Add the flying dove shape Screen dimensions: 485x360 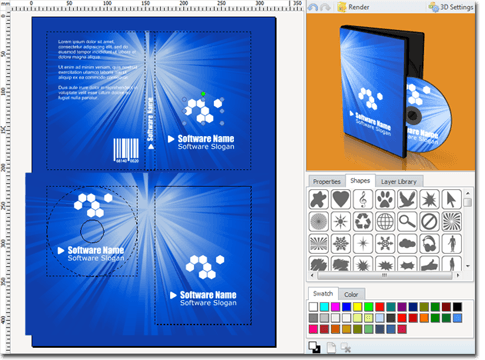[407, 199]
